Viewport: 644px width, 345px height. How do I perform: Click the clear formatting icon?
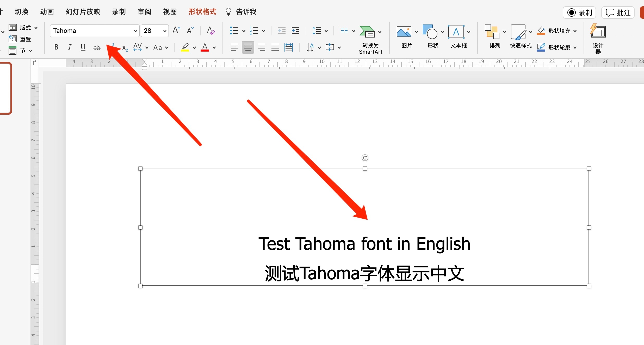[x=210, y=31]
